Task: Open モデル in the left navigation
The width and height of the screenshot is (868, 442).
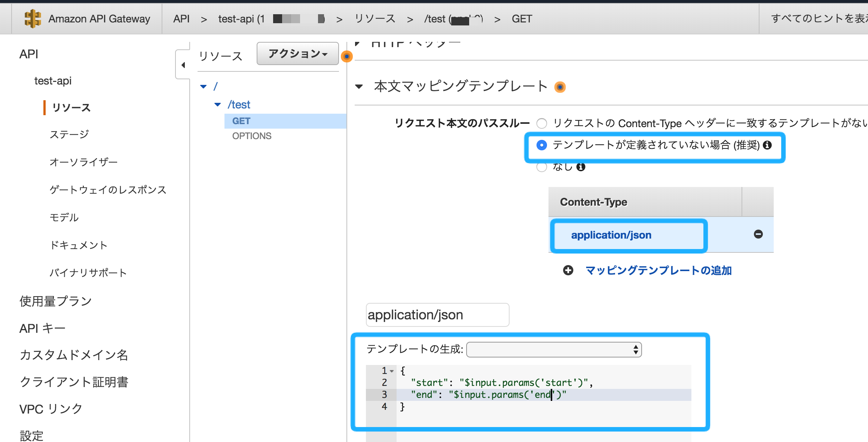Action: pos(64,217)
